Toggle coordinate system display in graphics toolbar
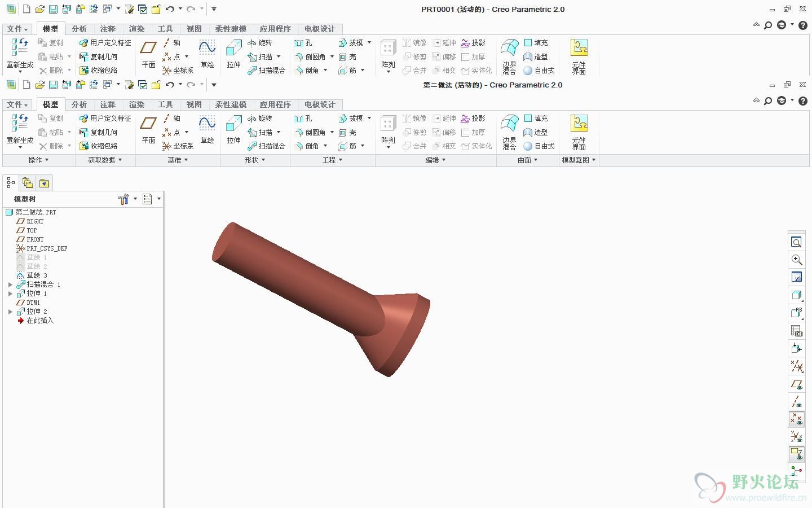 [796, 436]
